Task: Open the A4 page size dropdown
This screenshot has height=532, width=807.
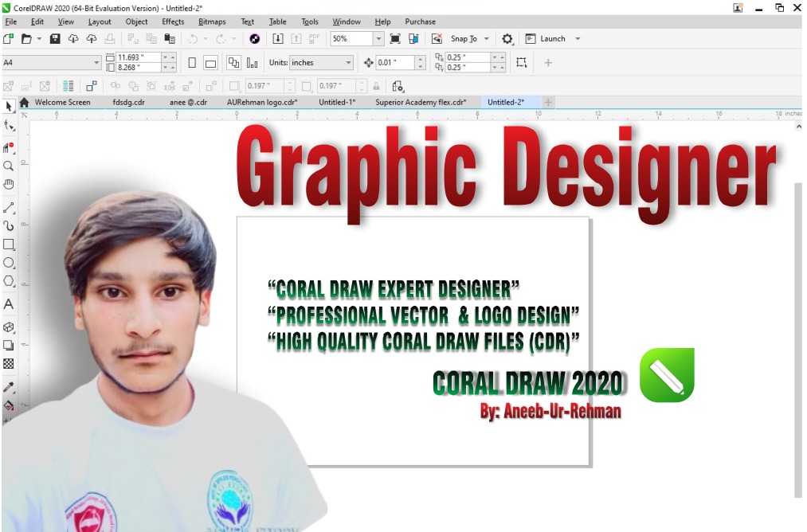Action: (97, 62)
